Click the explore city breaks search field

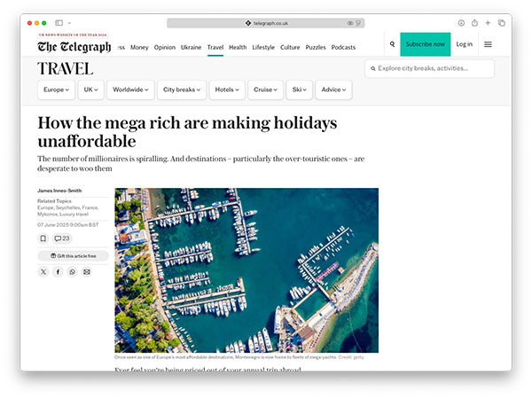(x=429, y=68)
